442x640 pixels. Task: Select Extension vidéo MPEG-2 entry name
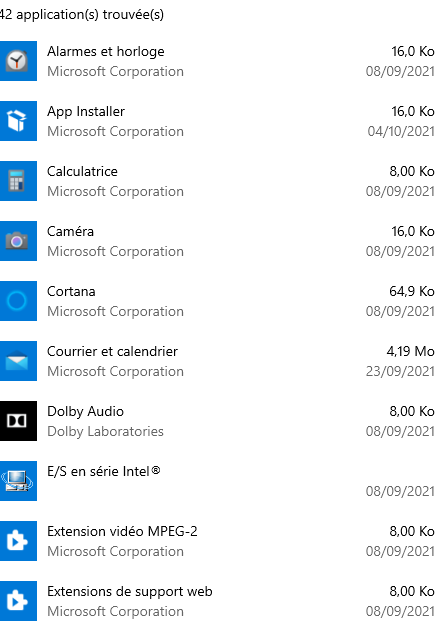122,531
